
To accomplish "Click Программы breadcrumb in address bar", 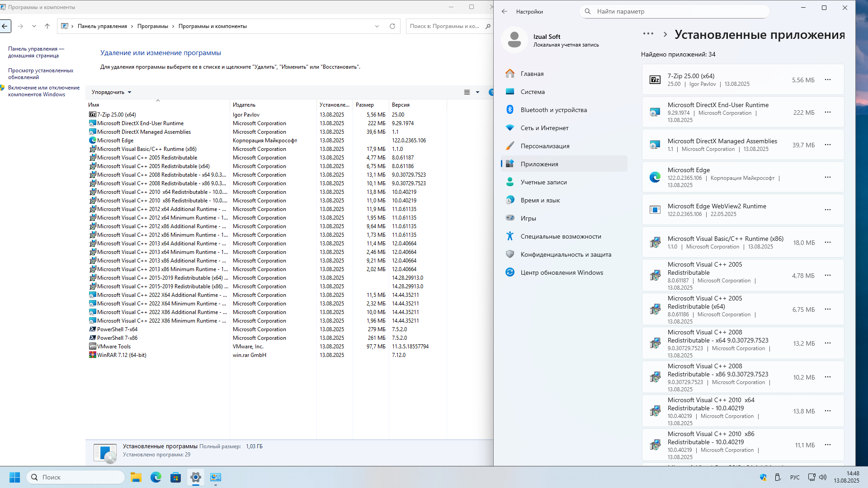I will [x=152, y=26].
